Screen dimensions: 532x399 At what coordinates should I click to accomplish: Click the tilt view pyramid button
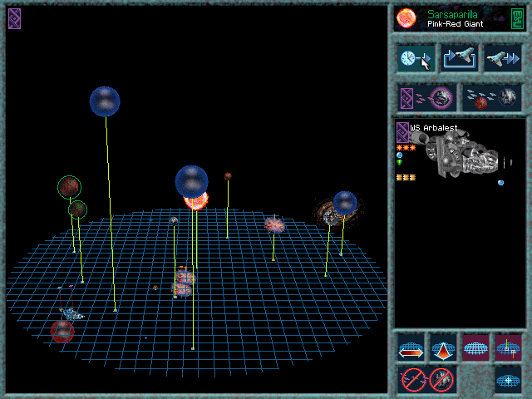pos(443,348)
